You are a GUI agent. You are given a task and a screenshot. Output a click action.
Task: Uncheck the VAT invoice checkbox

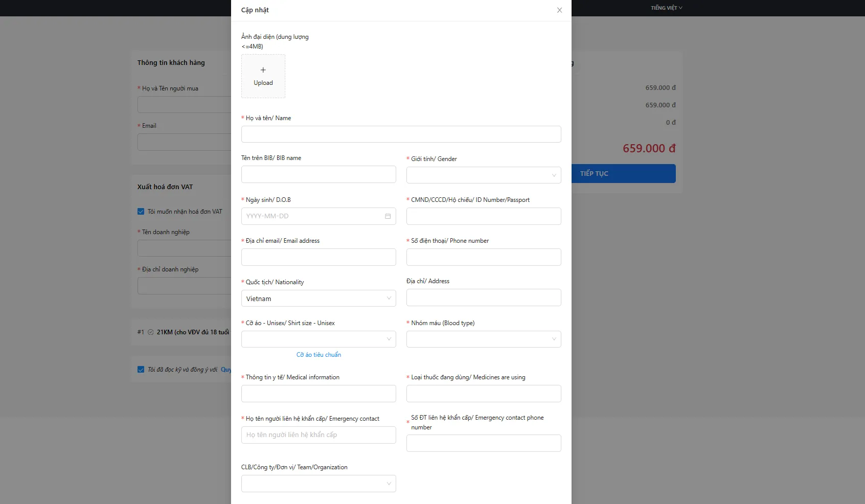click(141, 212)
